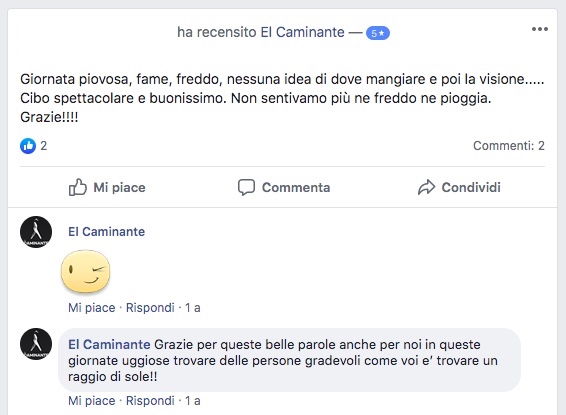Click the 5-star rating badge
566x415 pixels.
click(378, 33)
